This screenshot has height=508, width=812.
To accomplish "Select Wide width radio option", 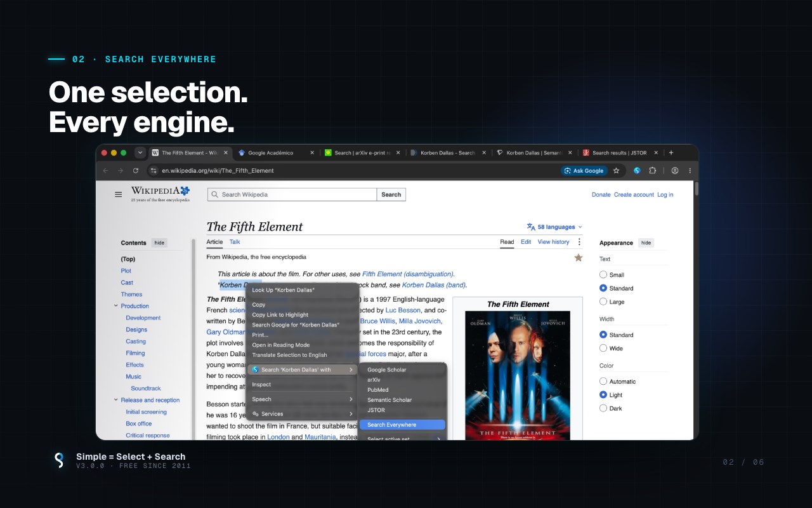I will point(603,348).
